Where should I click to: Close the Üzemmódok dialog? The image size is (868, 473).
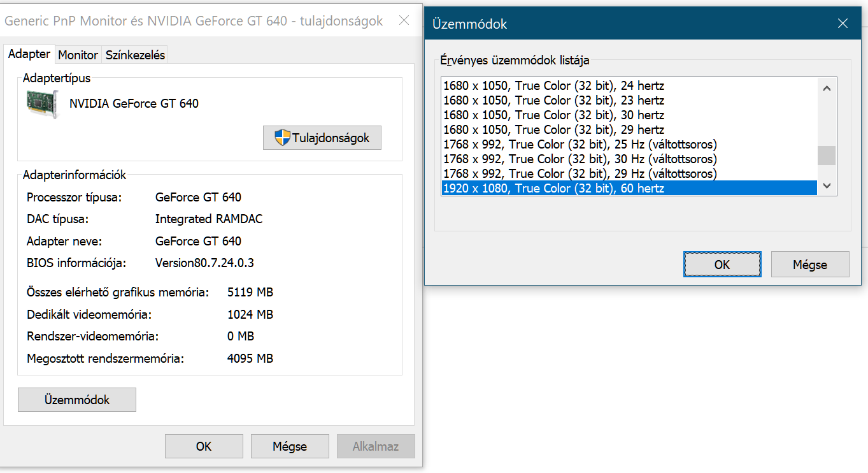(x=843, y=24)
